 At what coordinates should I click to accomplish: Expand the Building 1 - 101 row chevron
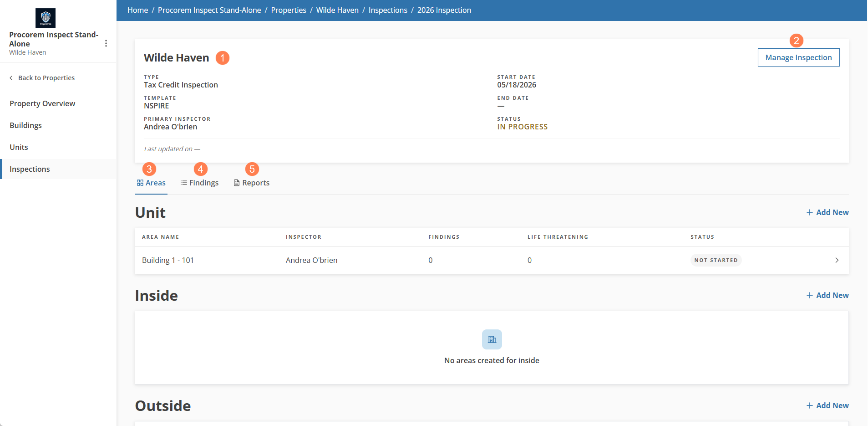[837, 260]
